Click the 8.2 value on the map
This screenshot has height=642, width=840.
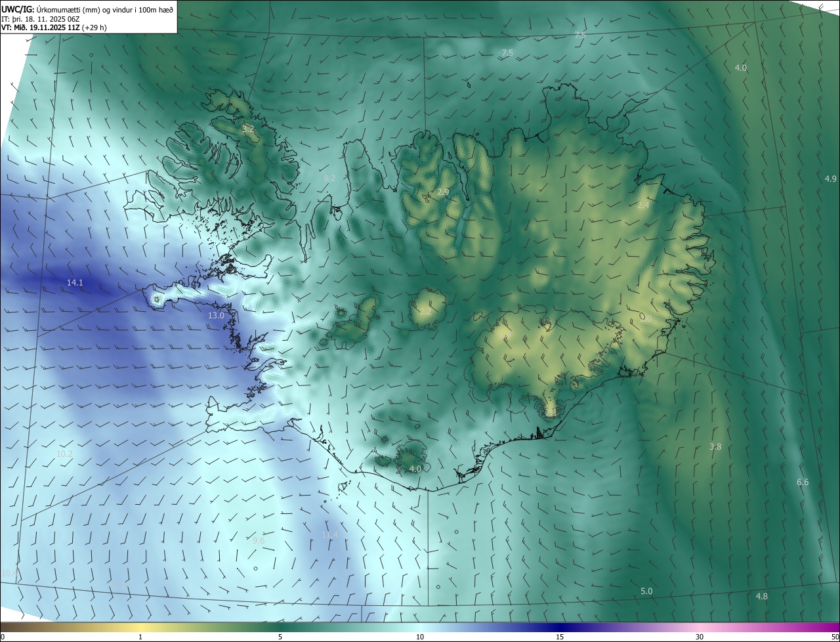[x=329, y=178]
